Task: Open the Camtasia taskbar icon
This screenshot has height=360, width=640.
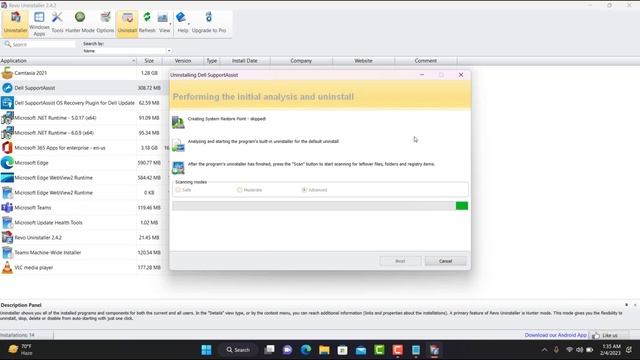Action: [x=379, y=350]
